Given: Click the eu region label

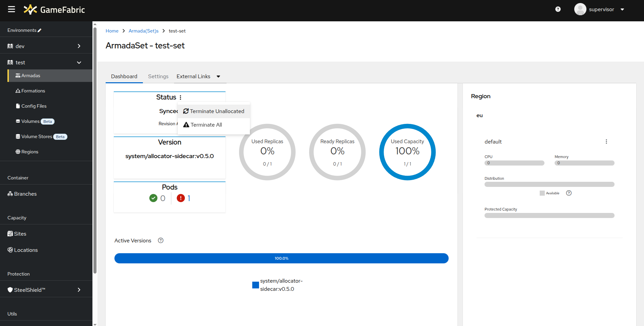Looking at the screenshot, I should coord(479,115).
